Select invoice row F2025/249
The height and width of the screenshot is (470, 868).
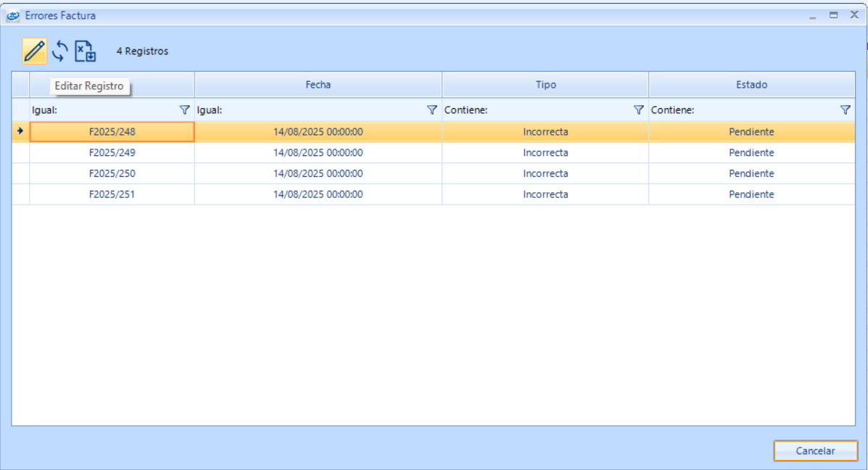(112, 153)
